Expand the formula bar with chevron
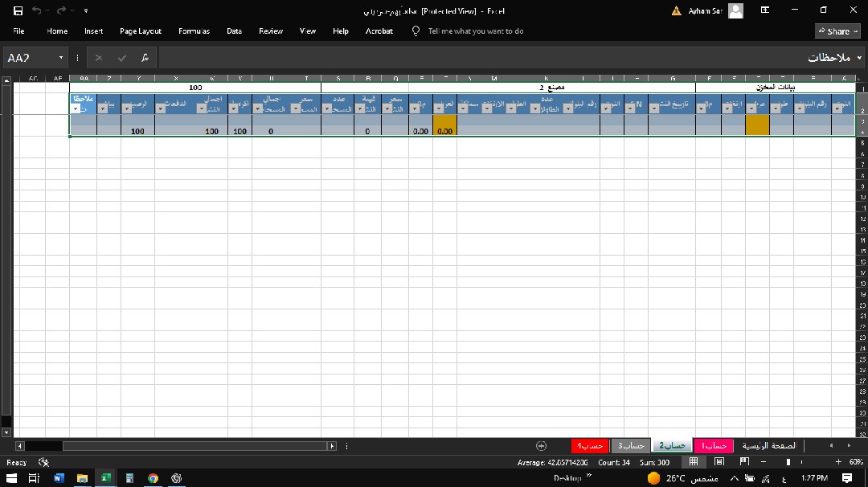 (x=859, y=58)
